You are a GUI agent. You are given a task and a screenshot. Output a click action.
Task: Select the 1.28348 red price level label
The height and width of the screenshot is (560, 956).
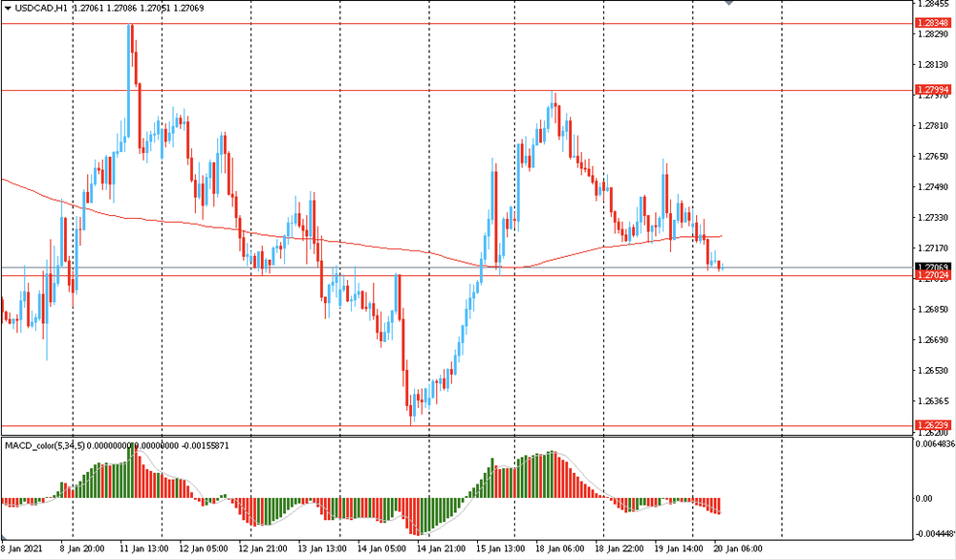point(932,22)
